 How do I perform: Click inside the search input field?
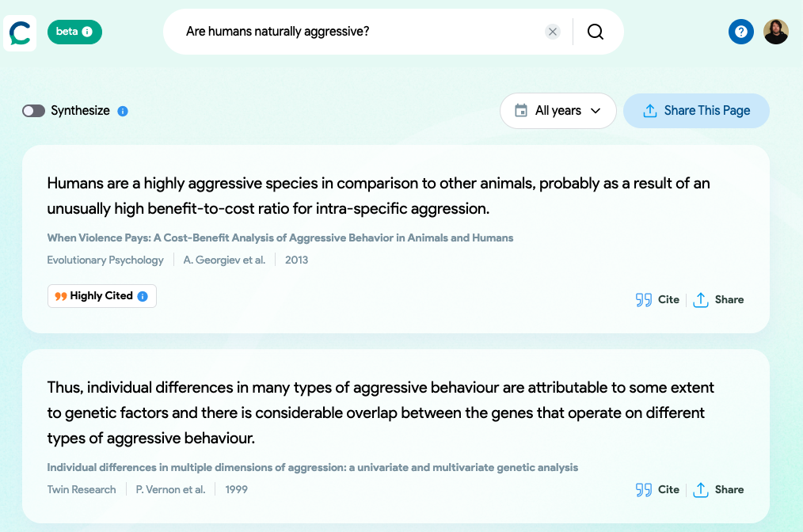click(356, 32)
